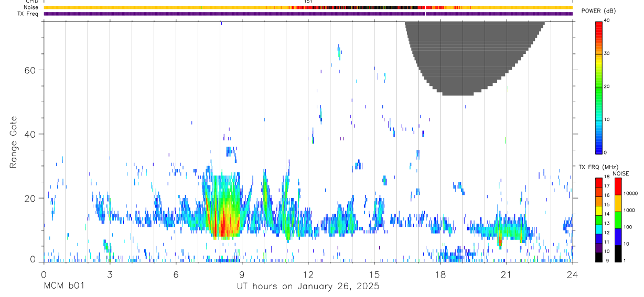Screen dimensions: 644x297
Task: Click UT hour 12 on the x-axis
Action: 308,274
